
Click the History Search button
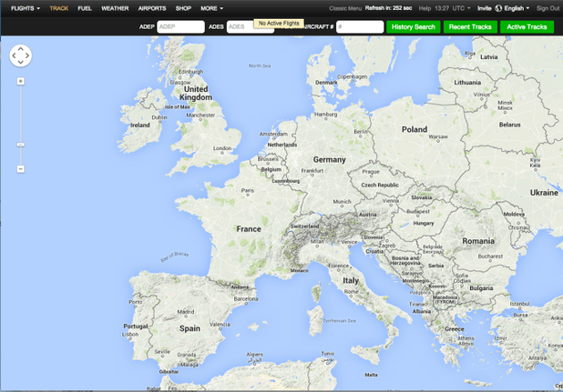click(414, 27)
